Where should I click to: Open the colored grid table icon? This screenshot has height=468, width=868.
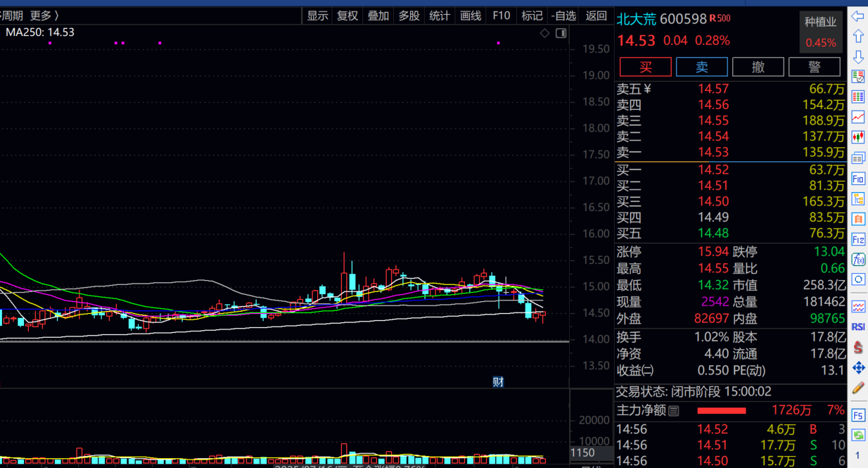857,96
